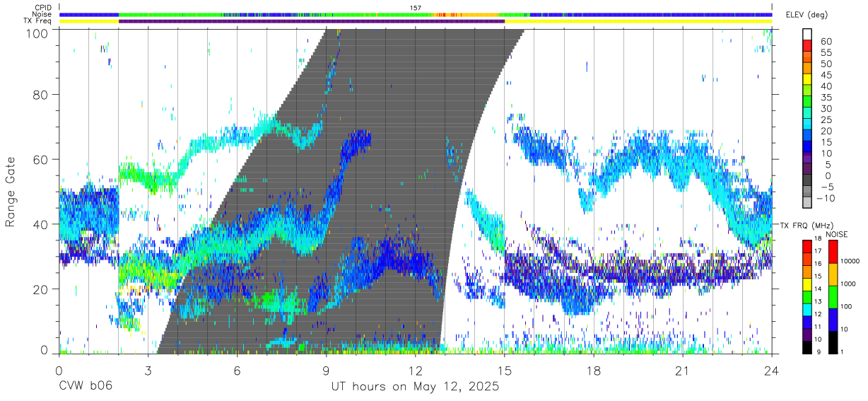The width and height of the screenshot is (868, 401).
Task: Click the purple section of TX Freq strip
Action: click(311, 21)
